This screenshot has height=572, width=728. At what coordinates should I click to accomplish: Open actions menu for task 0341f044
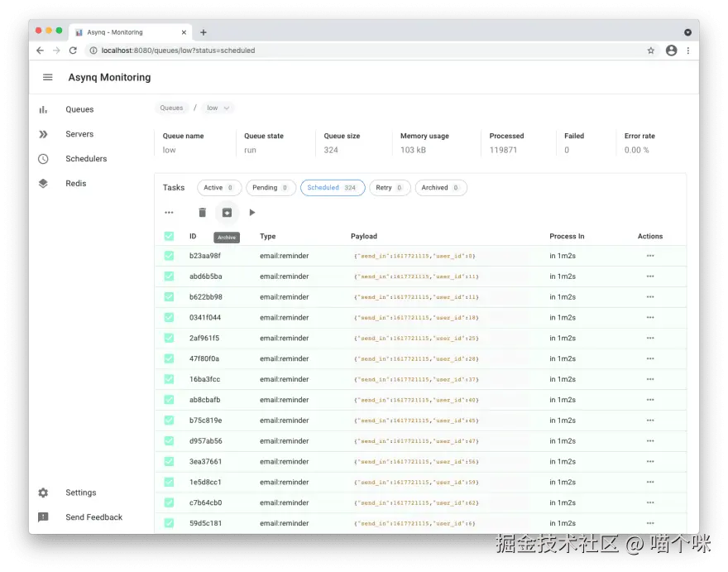[650, 317]
